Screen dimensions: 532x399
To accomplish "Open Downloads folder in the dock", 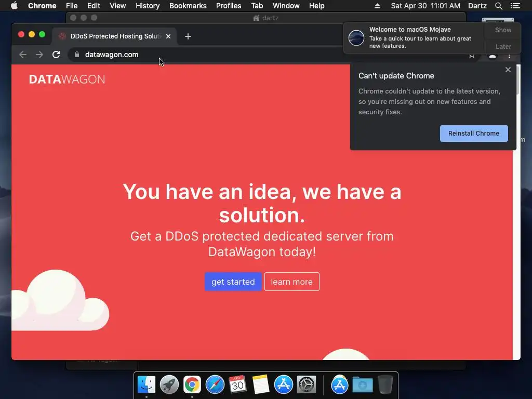I will pyautogui.click(x=362, y=385).
